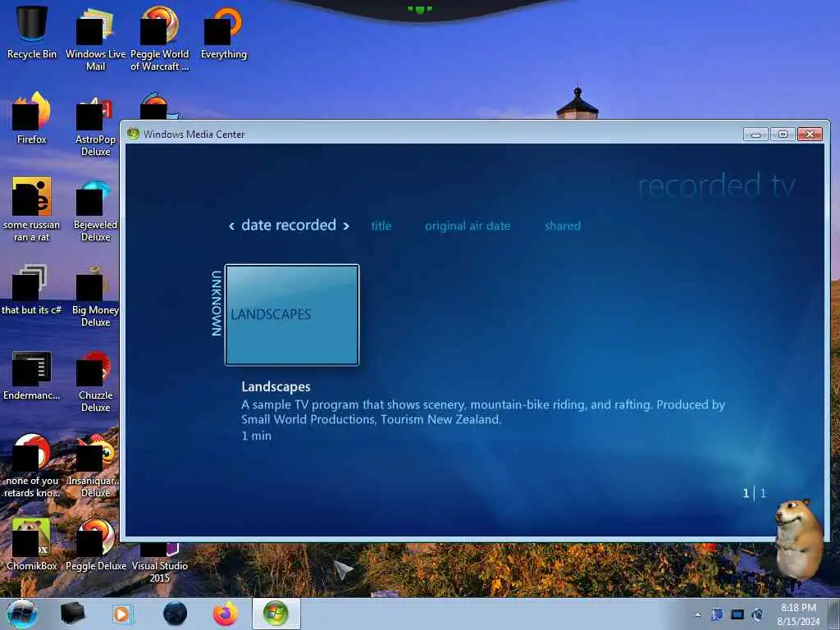Launch Big Money Deluxe shortcut
The image size is (840, 630).
pyautogui.click(x=95, y=294)
